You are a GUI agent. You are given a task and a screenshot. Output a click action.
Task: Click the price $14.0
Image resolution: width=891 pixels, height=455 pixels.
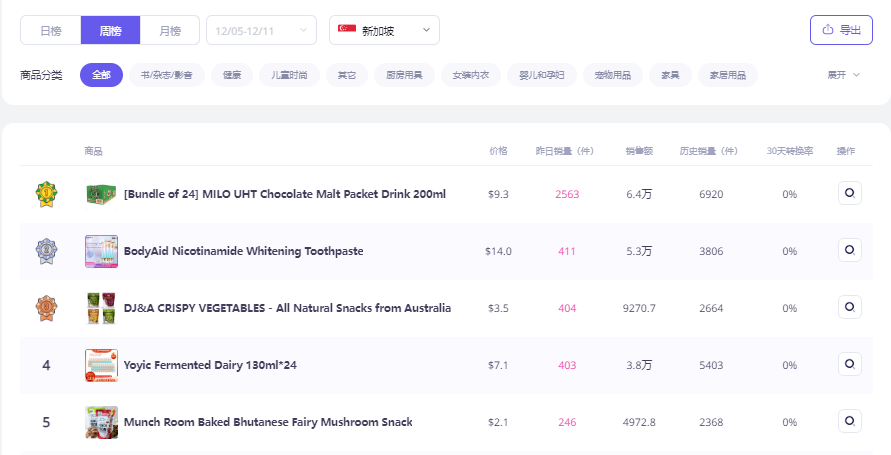(498, 251)
